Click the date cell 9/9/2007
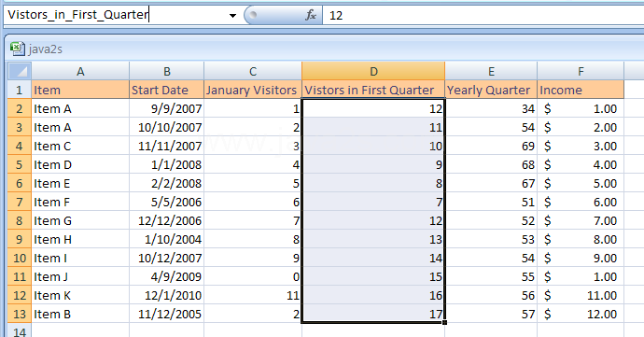This screenshot has height=337, width=644. coord(167,108)
